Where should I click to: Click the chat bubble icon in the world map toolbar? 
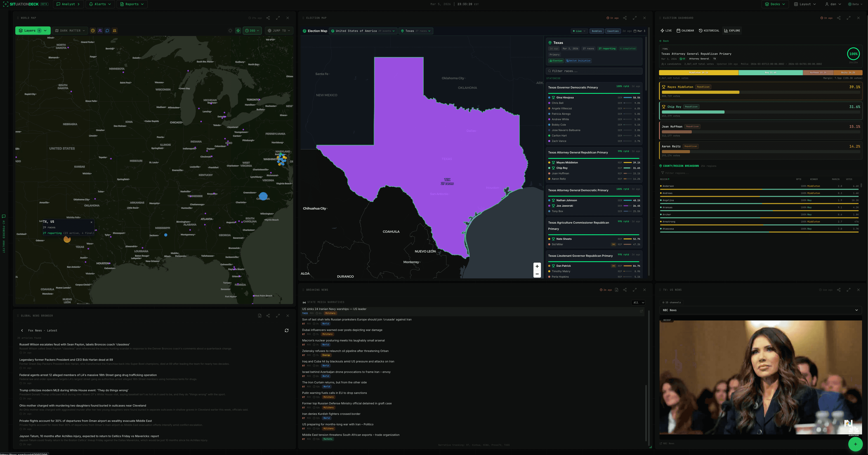(107, 30)
